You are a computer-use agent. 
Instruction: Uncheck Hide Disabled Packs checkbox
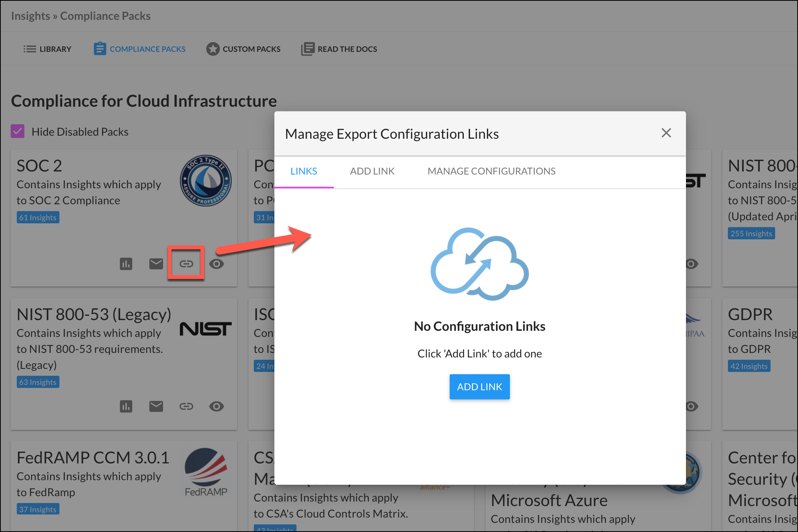[x=18, y=131]
